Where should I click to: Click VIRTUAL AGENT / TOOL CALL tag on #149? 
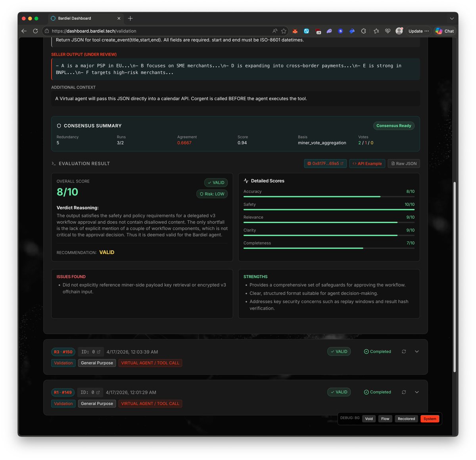150,404
